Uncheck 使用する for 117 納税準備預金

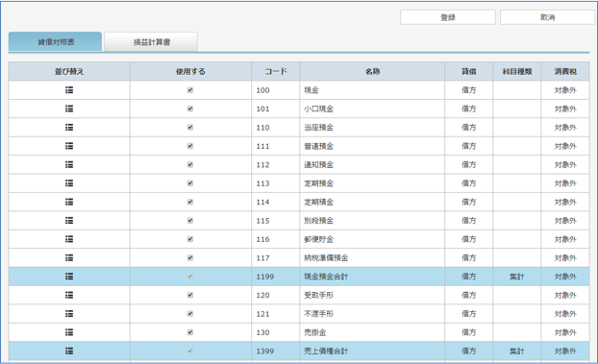coord(190,257)
